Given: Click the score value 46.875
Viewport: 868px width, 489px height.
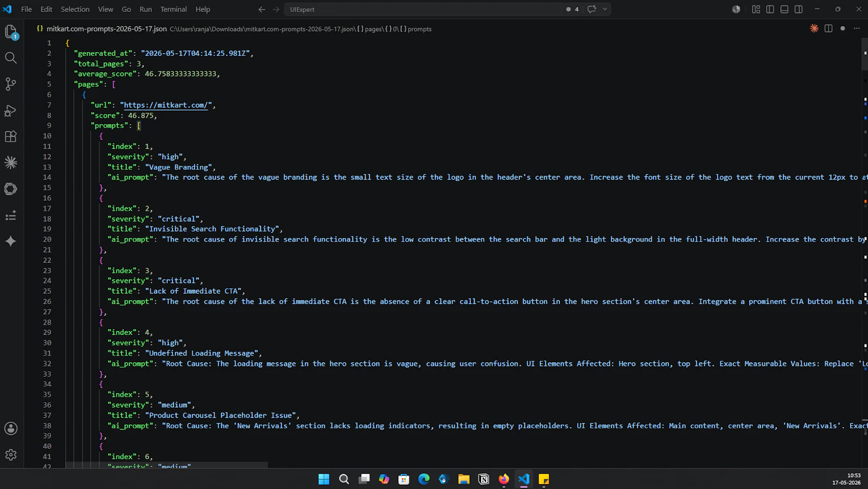Looking at the screenshot, I should point(141,115).
